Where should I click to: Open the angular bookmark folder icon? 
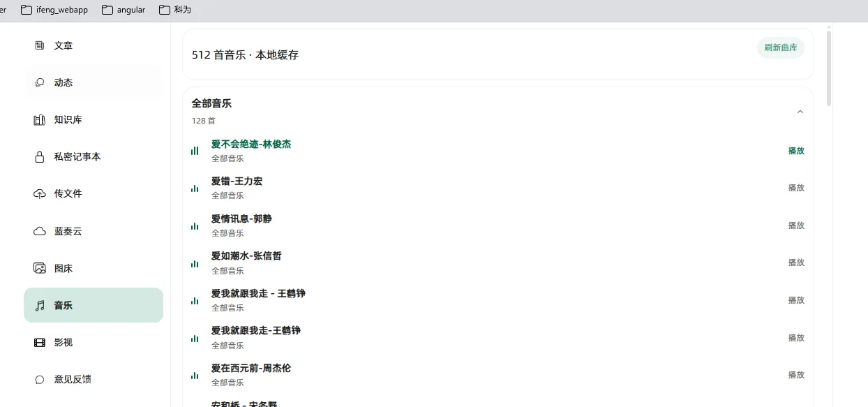pyautogui.click(x=107, y=10)
